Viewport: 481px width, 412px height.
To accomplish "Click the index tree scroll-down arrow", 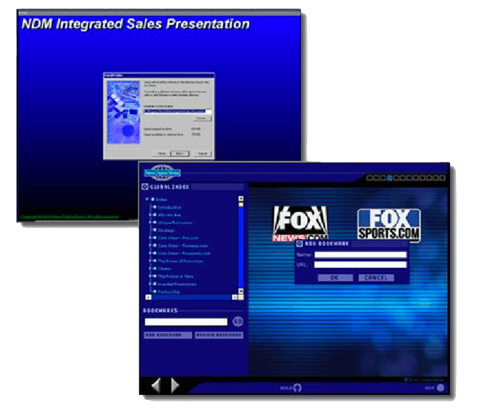I will [241, 291].
